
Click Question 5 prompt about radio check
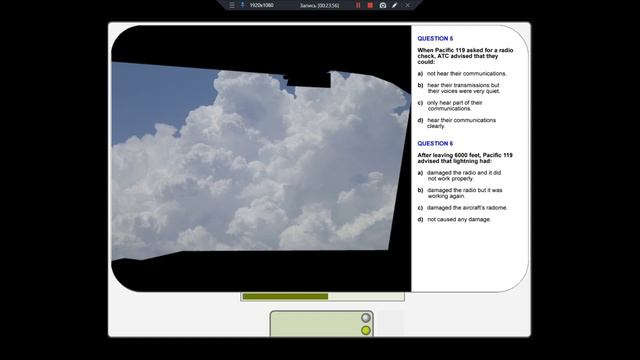click(x=465, y=56)
